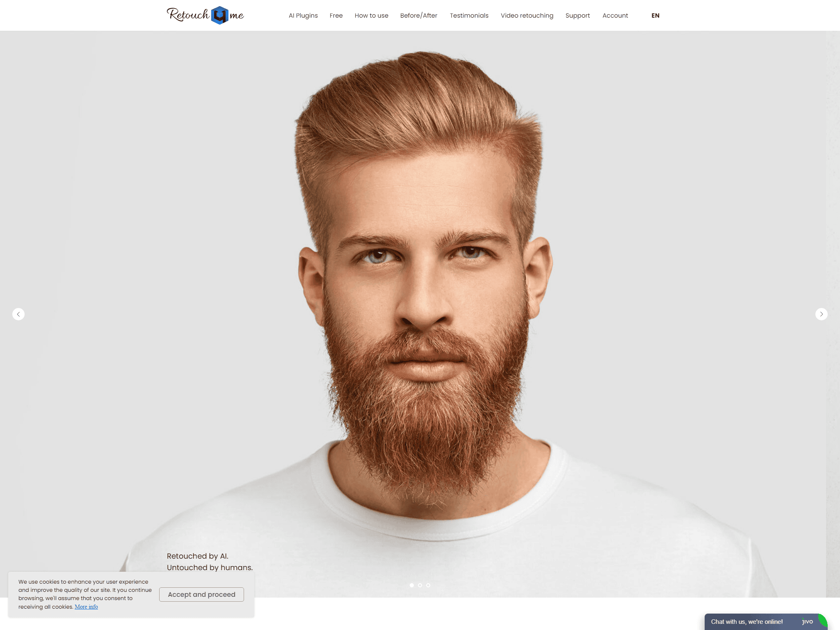The image size is (840, 630).
Task: Open Testimonials page
Action: tap(469, 16)
